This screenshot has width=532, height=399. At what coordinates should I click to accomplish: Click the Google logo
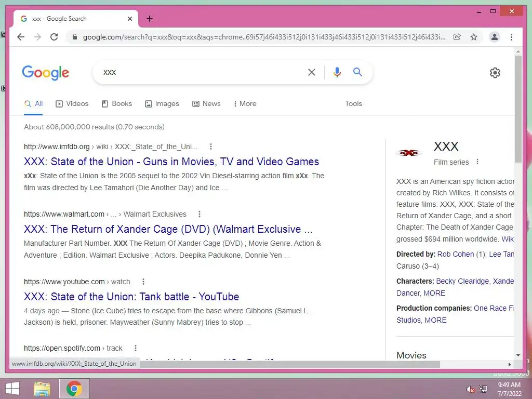[x=46, y=73]
